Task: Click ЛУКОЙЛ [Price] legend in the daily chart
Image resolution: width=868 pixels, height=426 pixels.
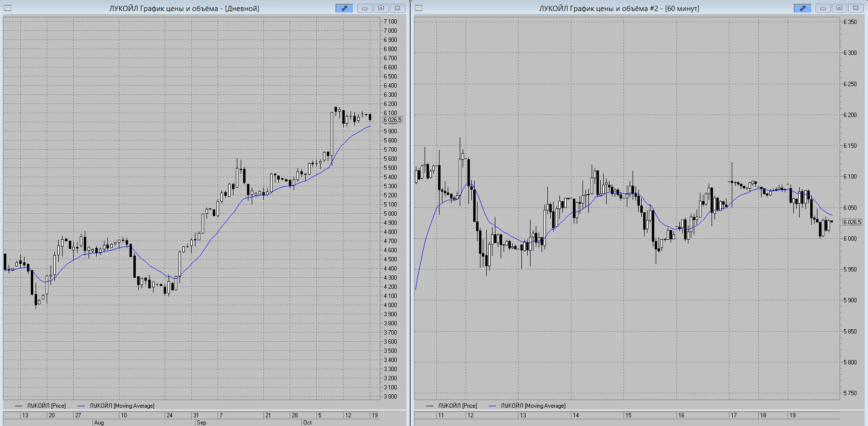Action: point(46,406)
